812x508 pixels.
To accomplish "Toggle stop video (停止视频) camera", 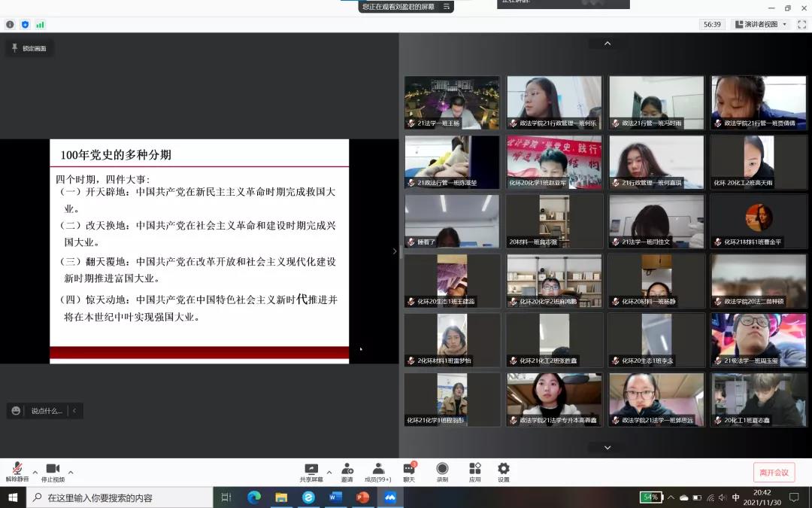I will coord(53,472).
